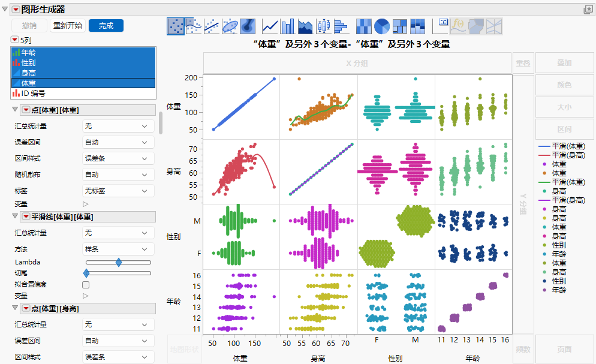Click the 切尾 slider handle
This screenshot has height=364, width=596.
[86, 273]
